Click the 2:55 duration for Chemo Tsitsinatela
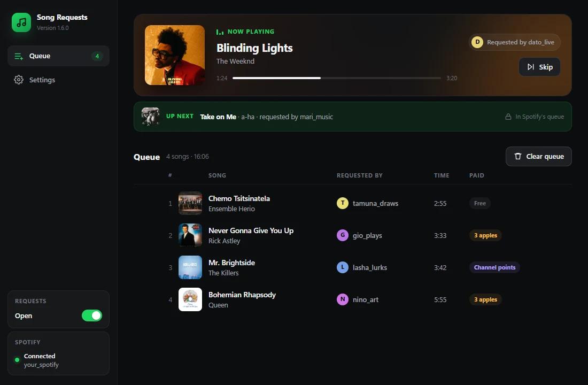 (x=440, y=203)
